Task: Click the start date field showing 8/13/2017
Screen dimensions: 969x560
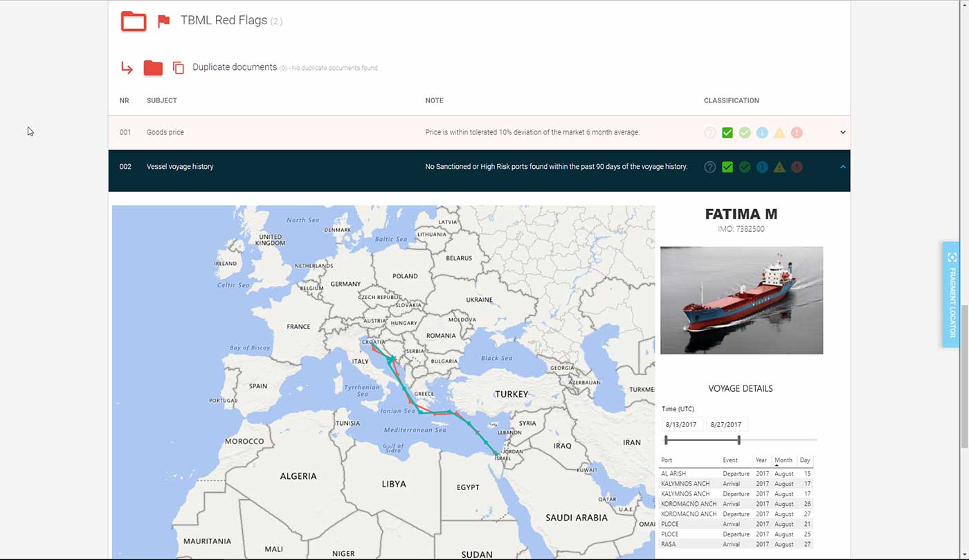Action: point(682,425)
